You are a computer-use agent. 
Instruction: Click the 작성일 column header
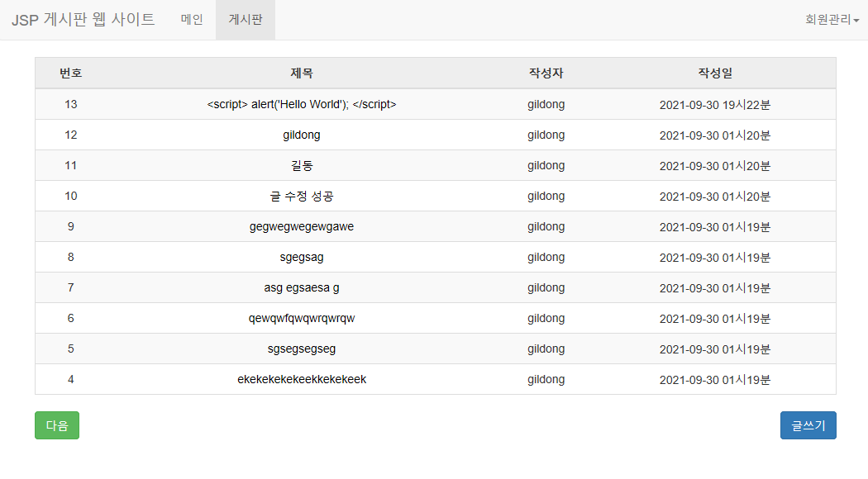click(x=715, y=73)
